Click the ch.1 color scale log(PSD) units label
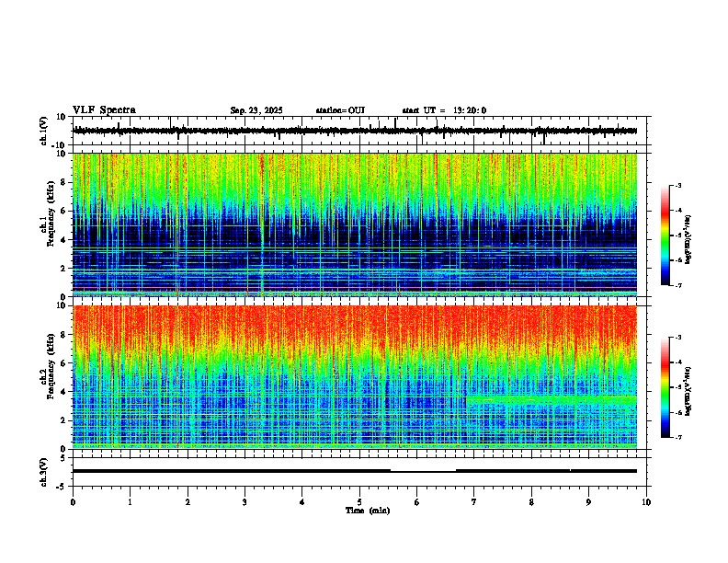728x563 pixels. pos(688,240)
